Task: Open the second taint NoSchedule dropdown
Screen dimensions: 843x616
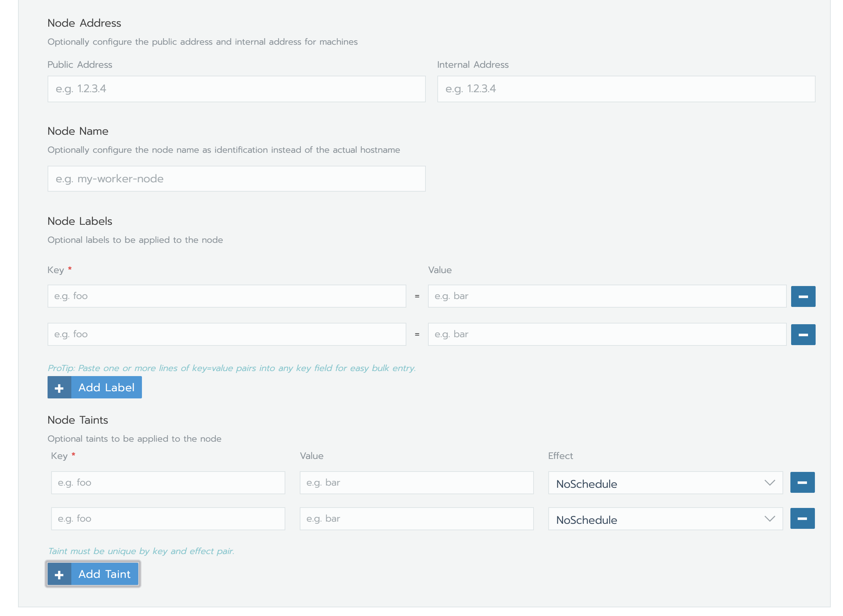Action: click(x=665, y=519)
